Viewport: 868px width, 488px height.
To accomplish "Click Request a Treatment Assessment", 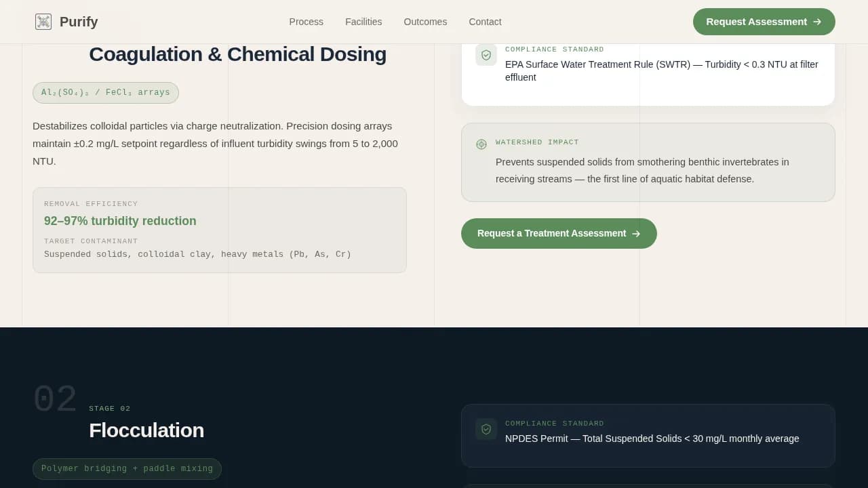I will (x=559, y=233).
